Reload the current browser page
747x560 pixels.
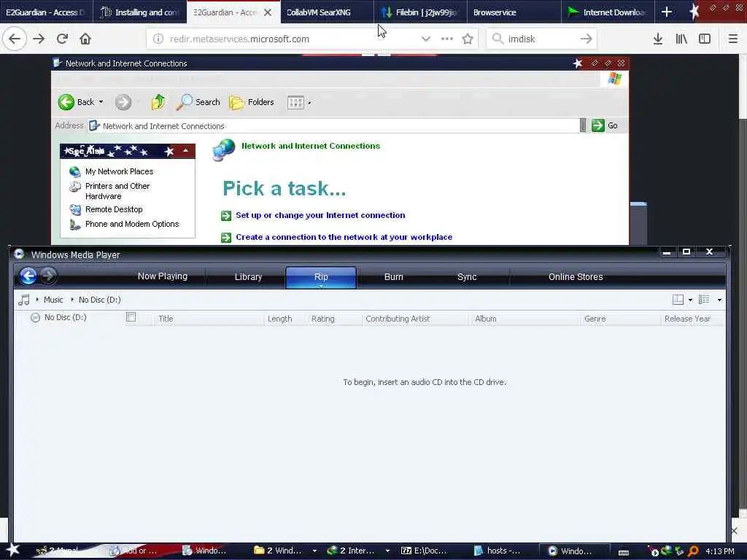(x=62, y=39)
